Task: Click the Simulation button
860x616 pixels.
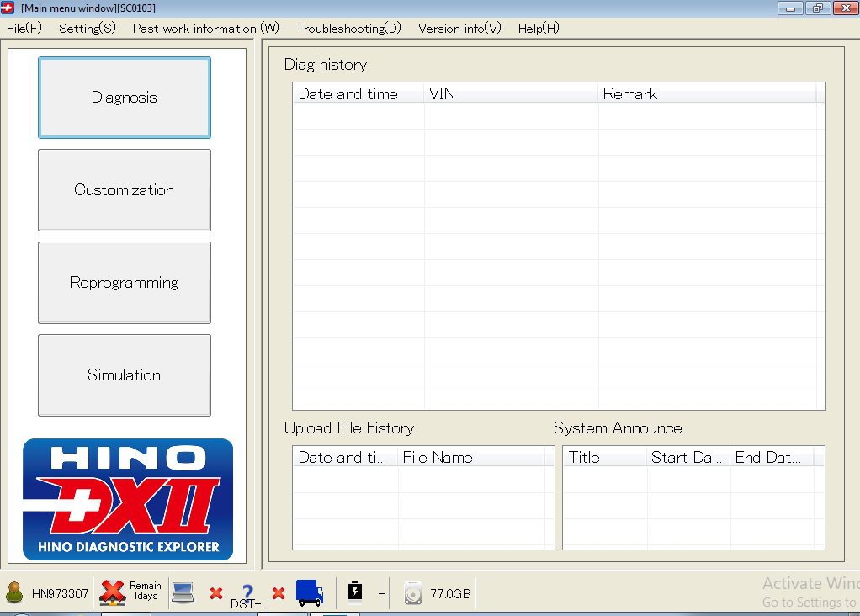Action: click(x=124, y=375)
